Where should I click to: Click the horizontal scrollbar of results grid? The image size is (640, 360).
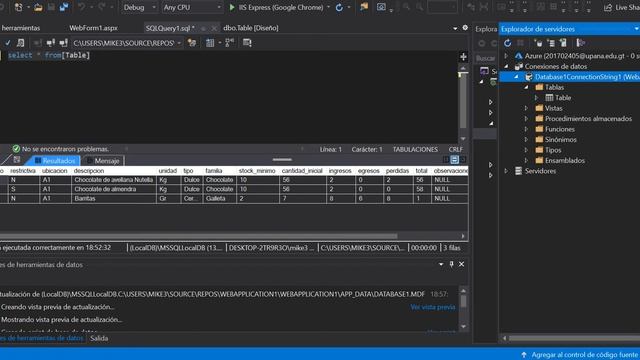[198, 236]
